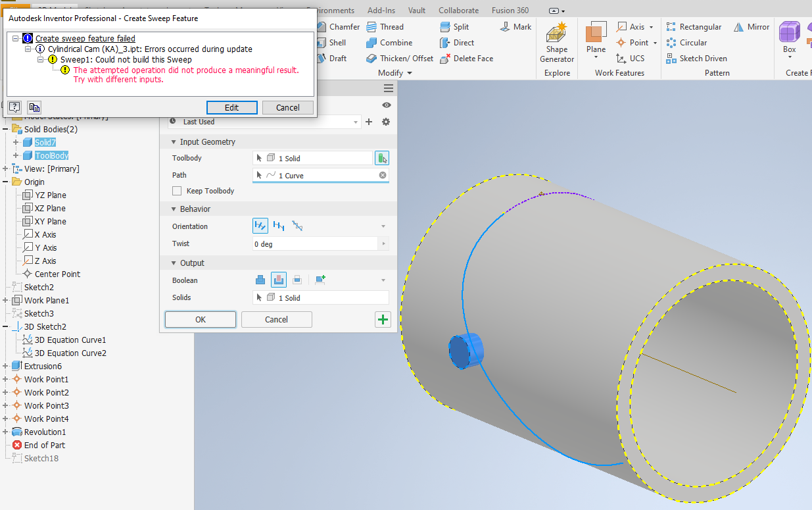Screen dimensions: 812x510
Task: Open the Plane work feature tool
Action: tap(596, 38)
